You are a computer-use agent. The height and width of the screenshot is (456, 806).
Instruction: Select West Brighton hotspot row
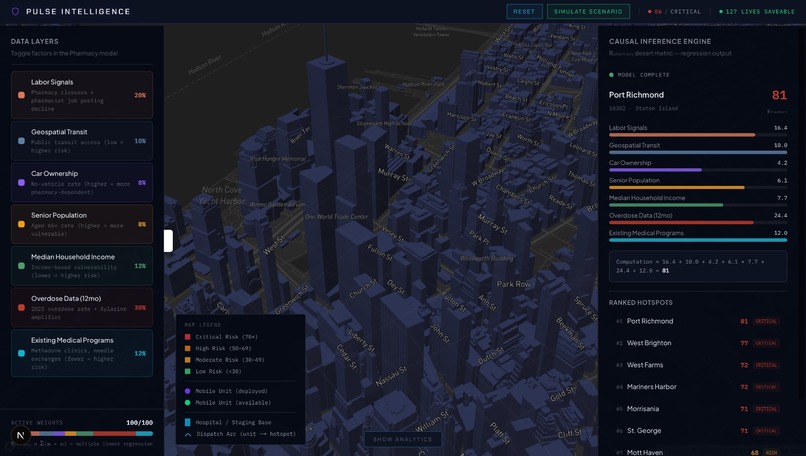point(698,343)
